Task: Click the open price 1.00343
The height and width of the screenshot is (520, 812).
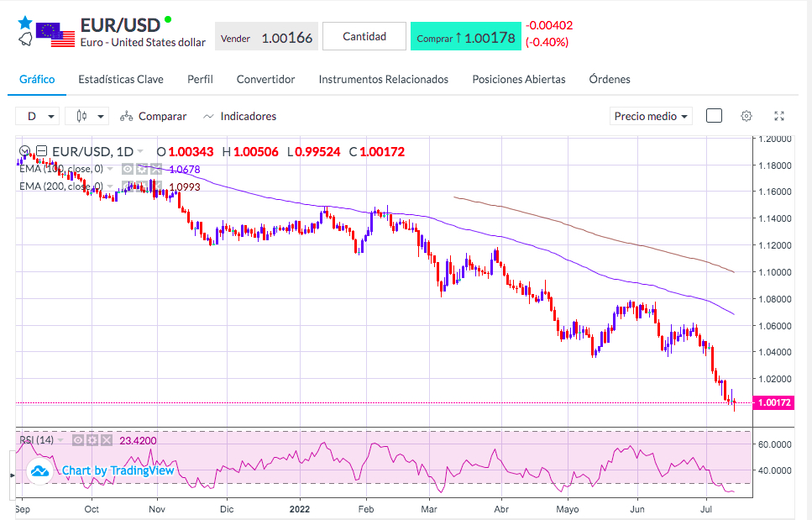Action: click(x=191, y=152)
